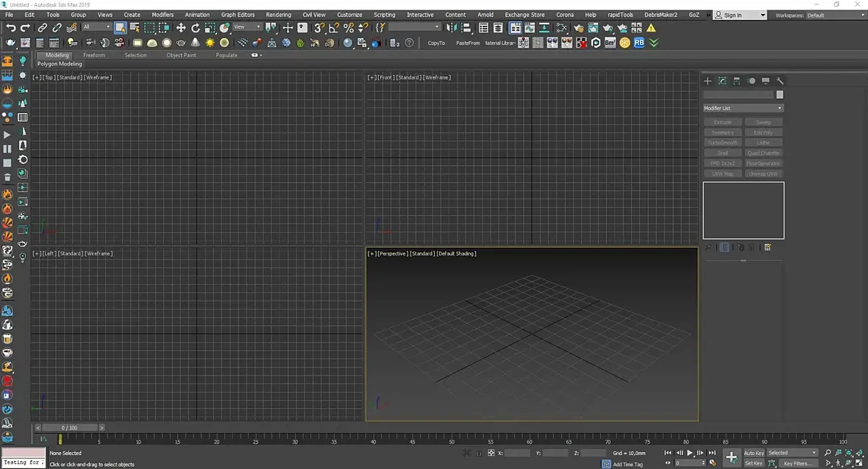
Task: Click the Set Key button
Action: click(x=753, y=463)
